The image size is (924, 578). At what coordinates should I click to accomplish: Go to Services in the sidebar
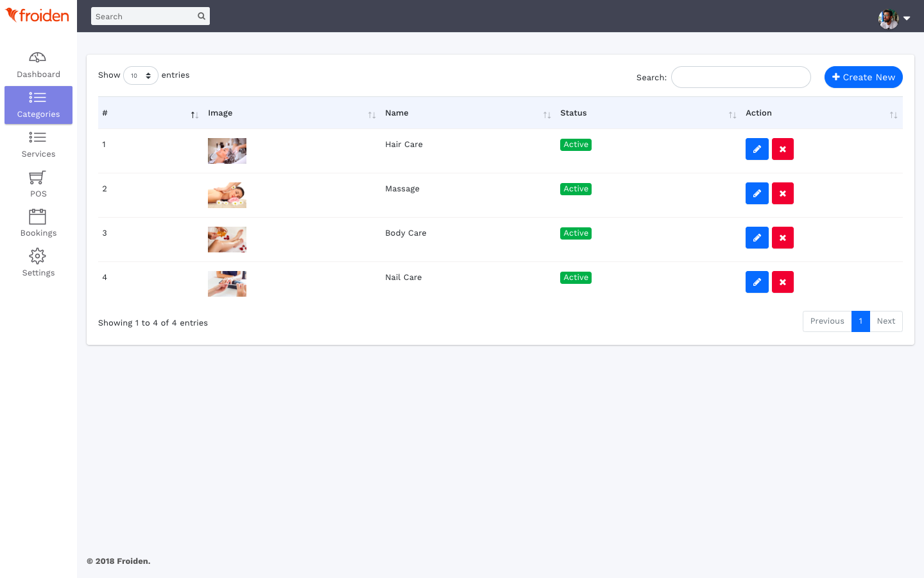point(38,144)
